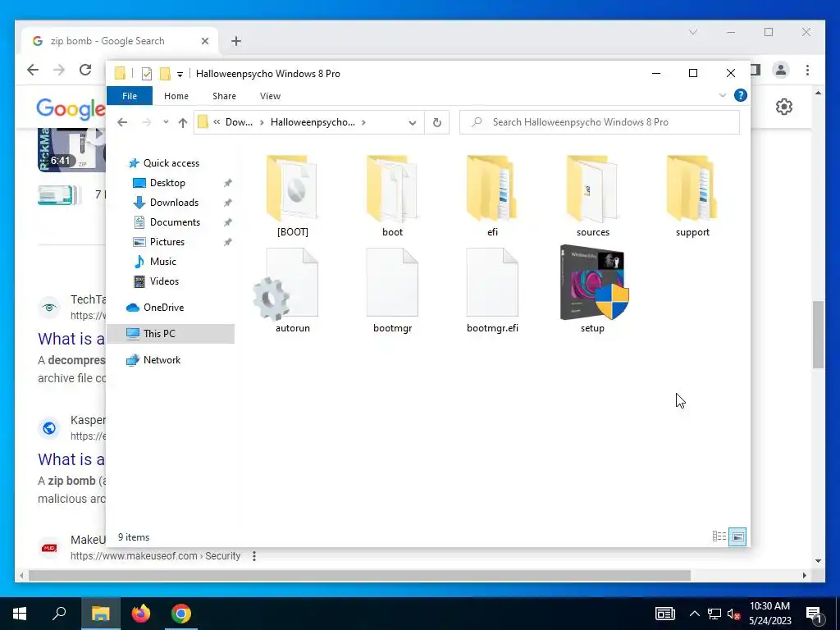Switch to the Share ribbon tab
840x630 pixels.
click(224, 96)
